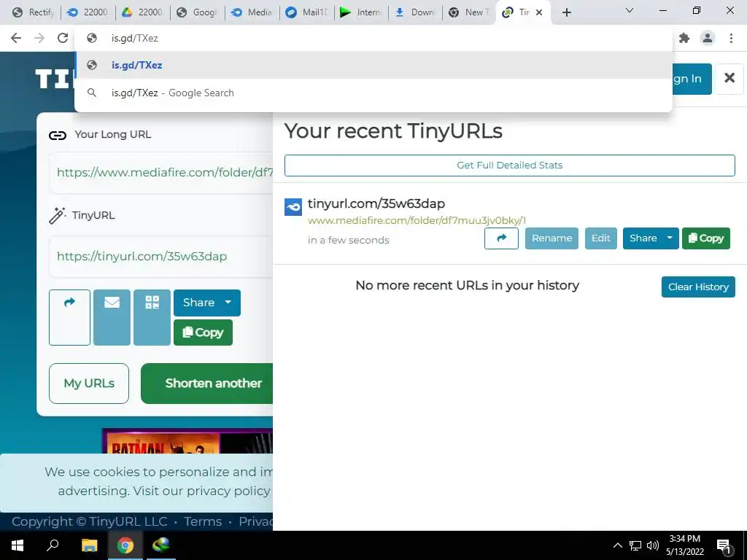Open the Terms footer link
This screenshot has height=560, width=747.
pyautogui.click(x=203, y=522)
